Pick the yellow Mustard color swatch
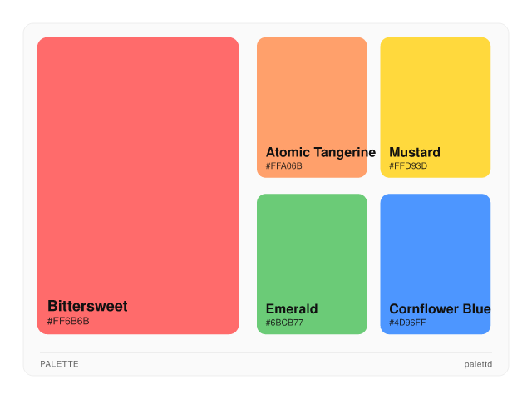532x399 pixels. coord(435,91)
